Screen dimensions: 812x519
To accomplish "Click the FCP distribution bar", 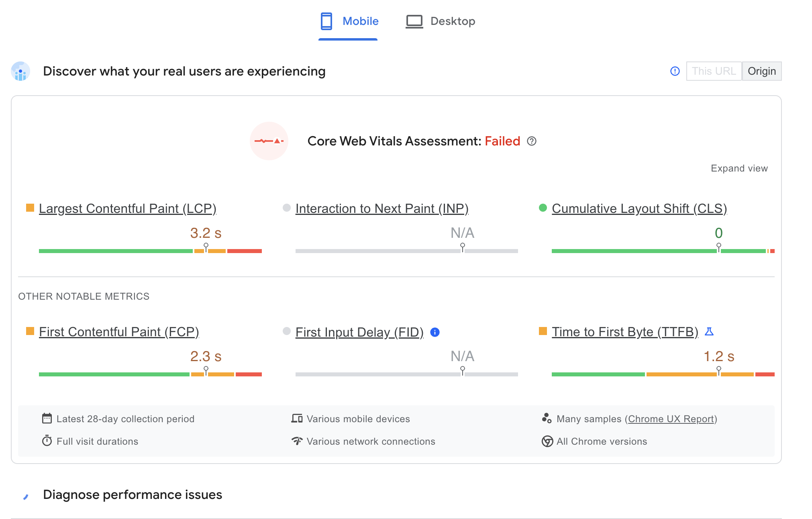I will [x=150, y=374].
